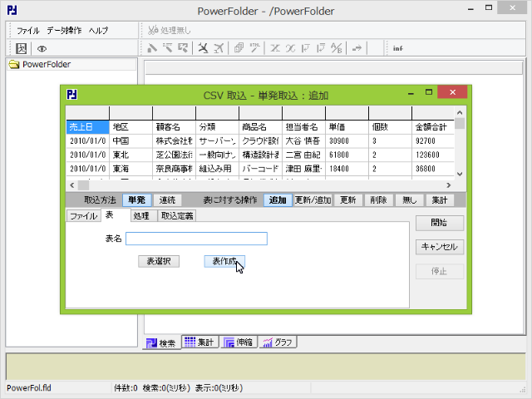Open the 検索 bottom tab
Image resolution: width=532 pixels, height=399 pixels.
[160, 342]
